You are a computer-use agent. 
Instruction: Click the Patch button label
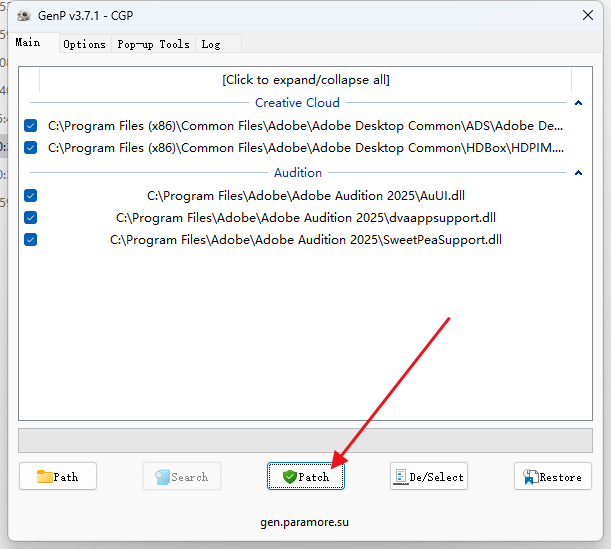(314, 477)
